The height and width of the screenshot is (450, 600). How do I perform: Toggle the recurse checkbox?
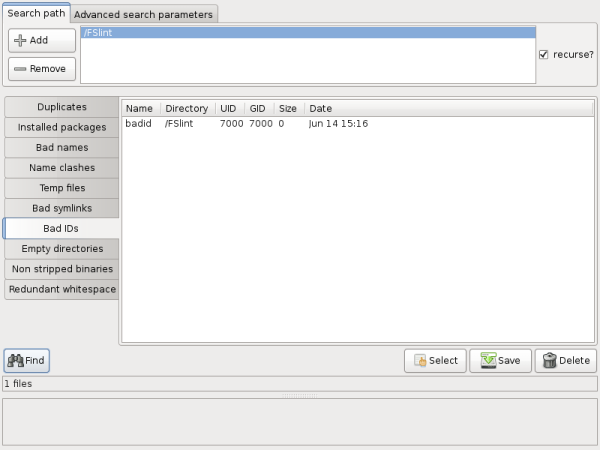(544, 55)
